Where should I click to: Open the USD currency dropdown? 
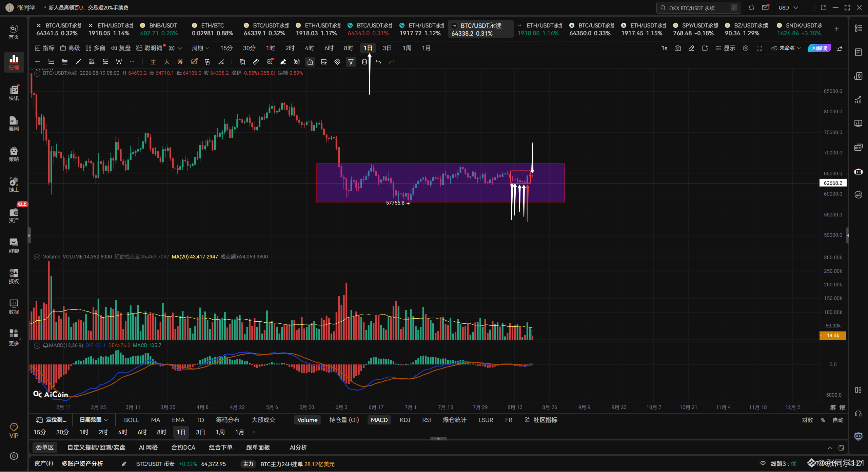click(x=788, y=7)
